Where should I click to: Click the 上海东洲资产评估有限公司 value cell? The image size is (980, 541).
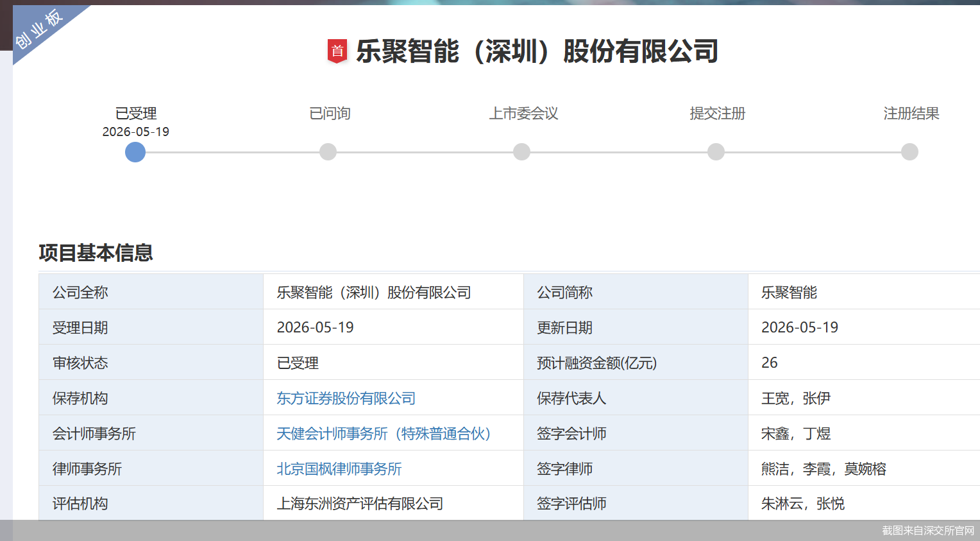click(x=394, y=503)
